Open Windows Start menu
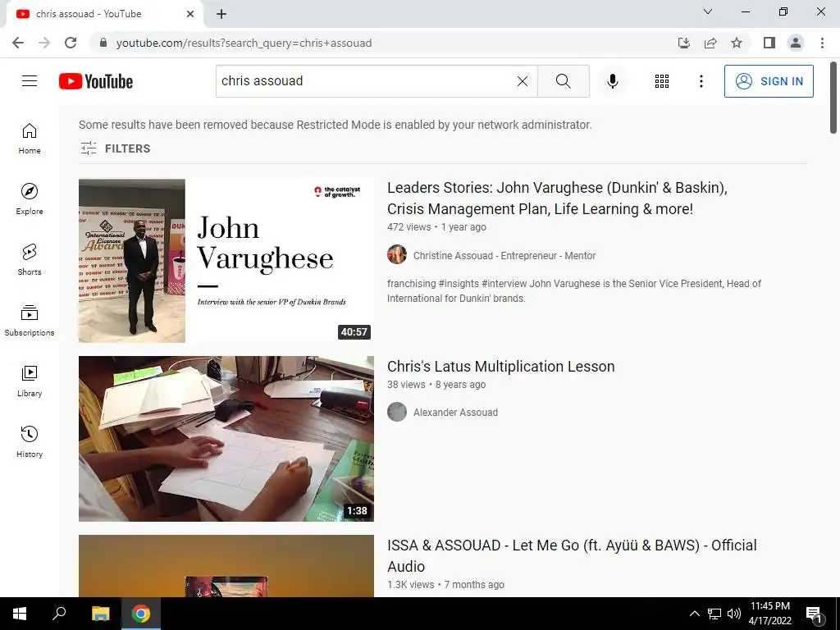 click(20, 614)
